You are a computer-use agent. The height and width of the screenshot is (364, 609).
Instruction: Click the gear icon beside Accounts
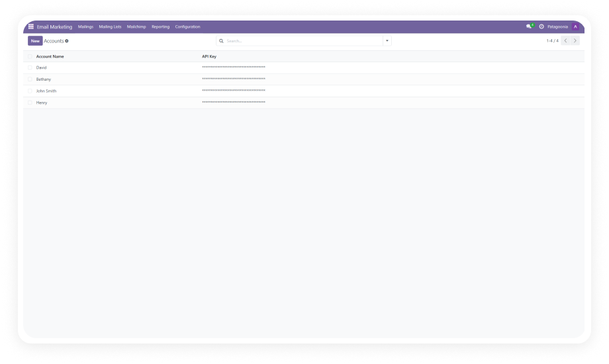[67, 41]
